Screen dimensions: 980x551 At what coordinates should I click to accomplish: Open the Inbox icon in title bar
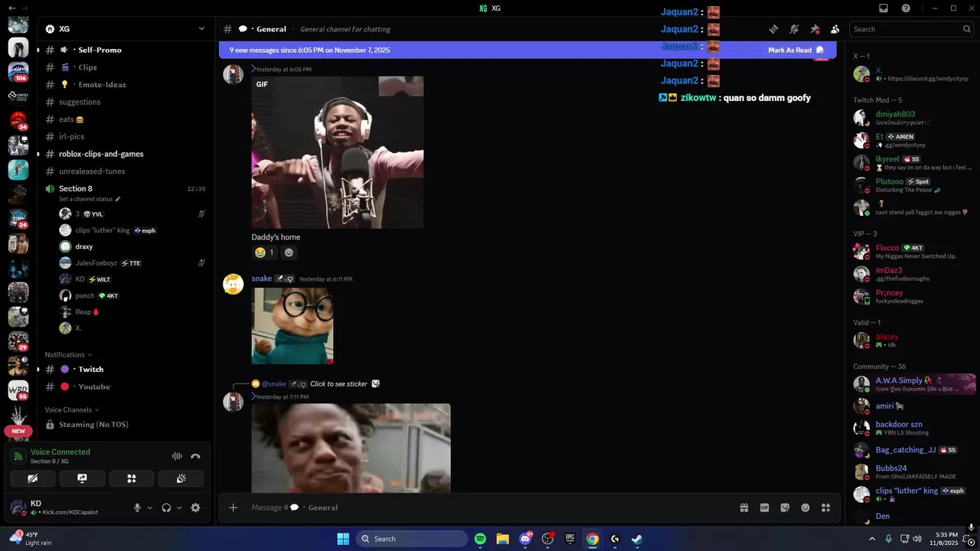[x=883, y=8]
